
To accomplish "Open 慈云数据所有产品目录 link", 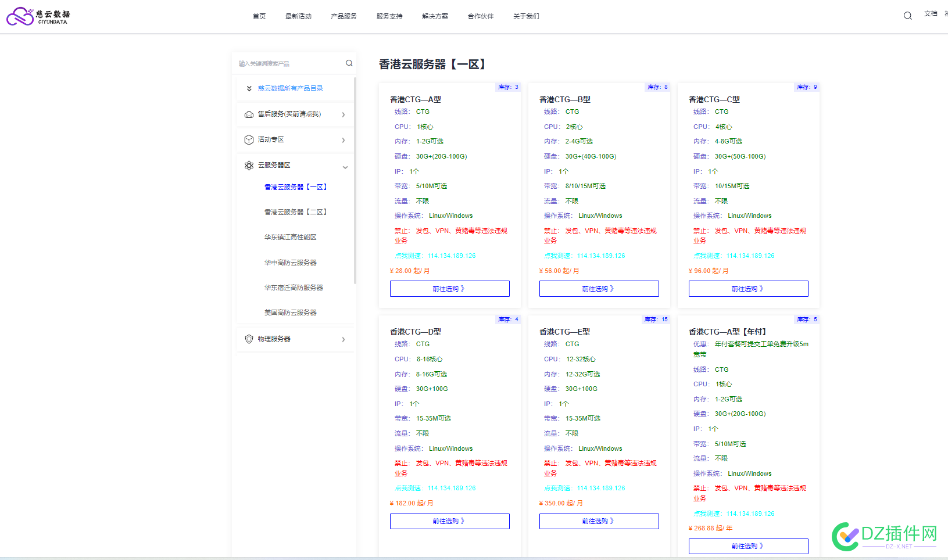I will pos(291,88).
